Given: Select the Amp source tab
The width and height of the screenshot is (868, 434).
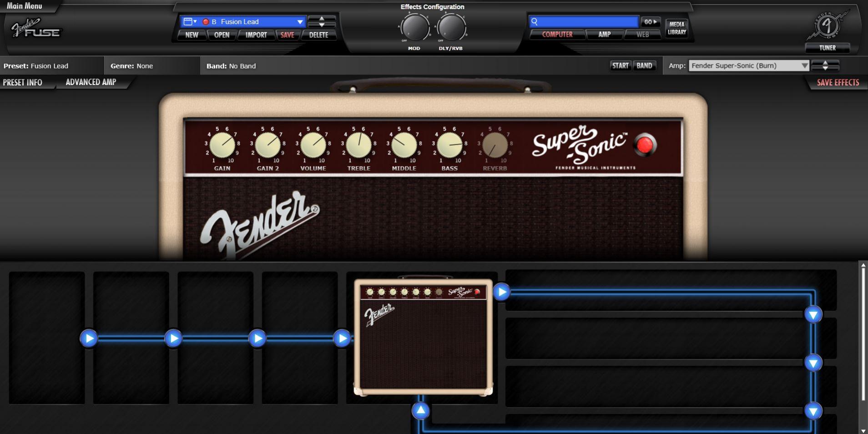Looking at the screenshot, I should 604,34.
